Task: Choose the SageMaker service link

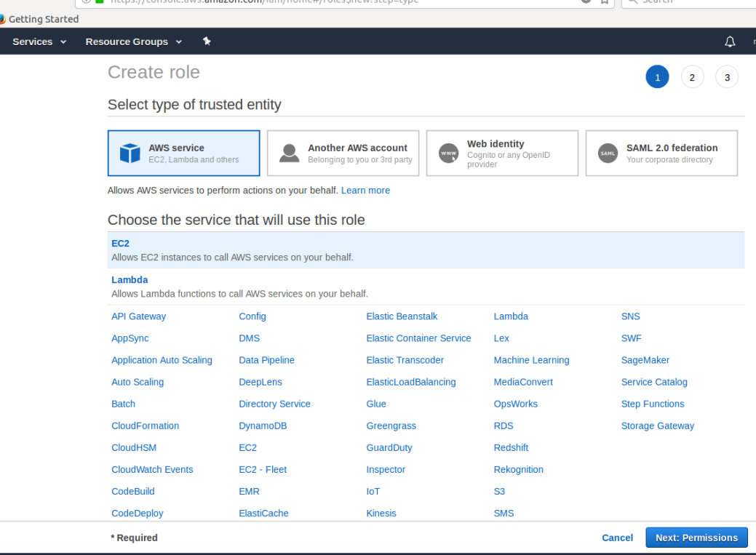Action: [645, 360]
